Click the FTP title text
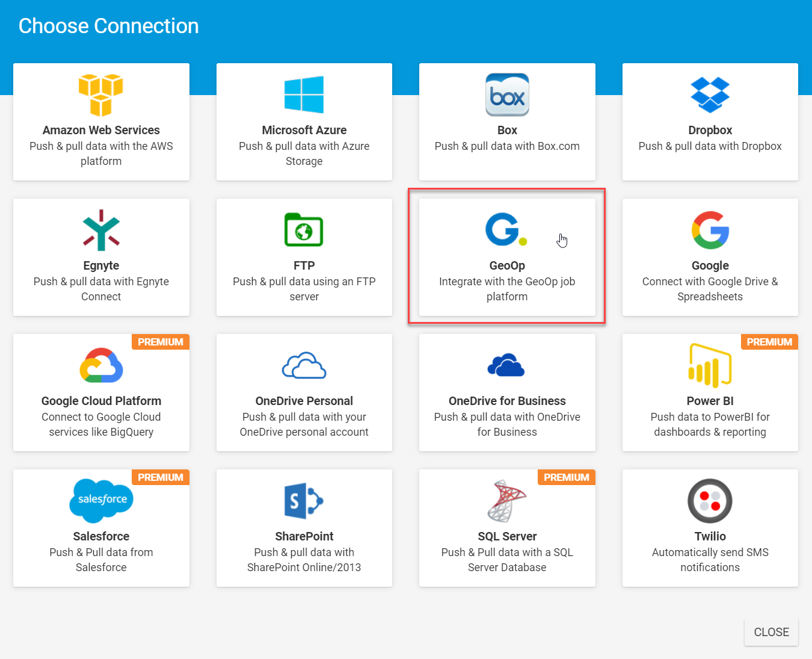Image resolution: width=812 pixels, height=659 pixels. (304, 265)
